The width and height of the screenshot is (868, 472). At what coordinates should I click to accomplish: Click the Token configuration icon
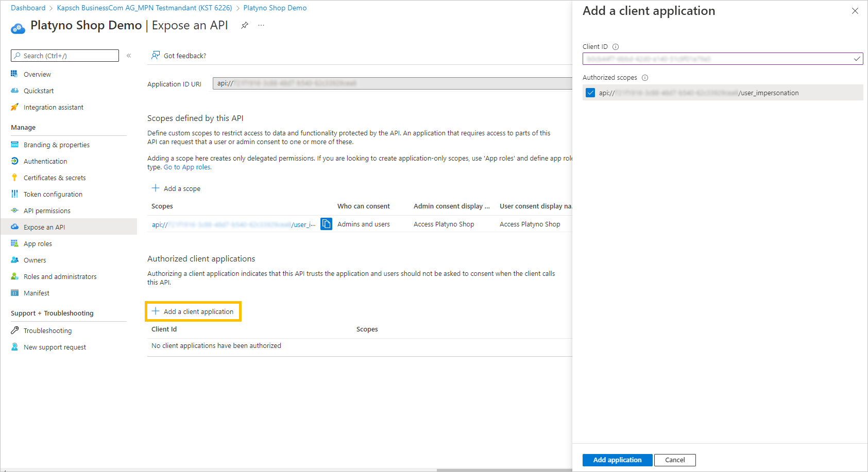point(14,194)
